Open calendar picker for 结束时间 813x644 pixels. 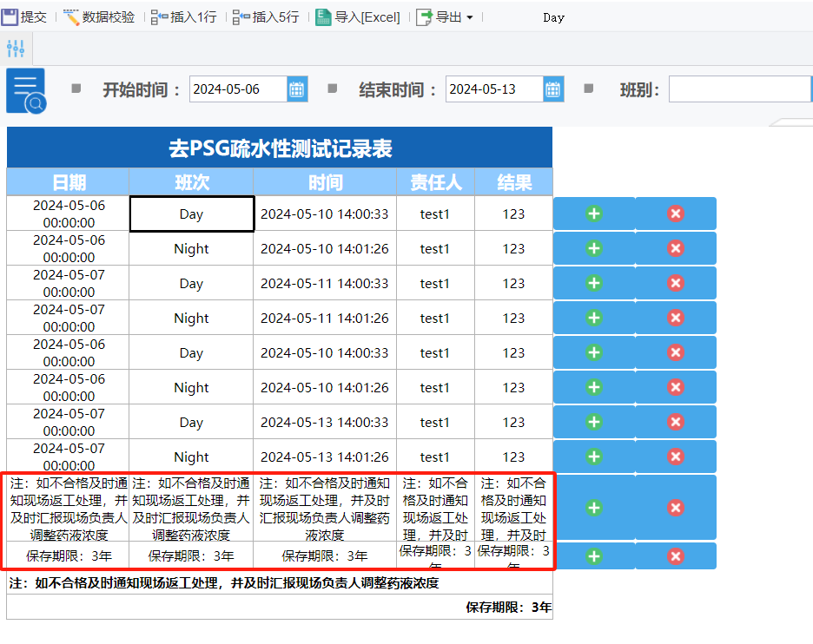(553, 89)
